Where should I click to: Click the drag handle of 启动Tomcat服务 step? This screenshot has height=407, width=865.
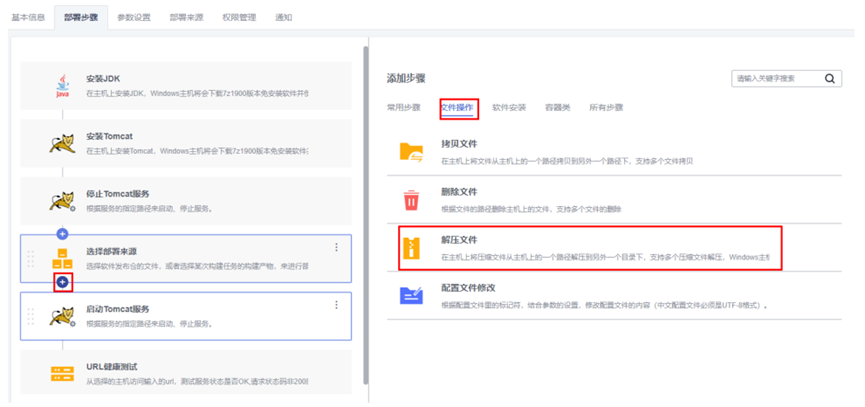pyautogui.click(x=31, y=316)
